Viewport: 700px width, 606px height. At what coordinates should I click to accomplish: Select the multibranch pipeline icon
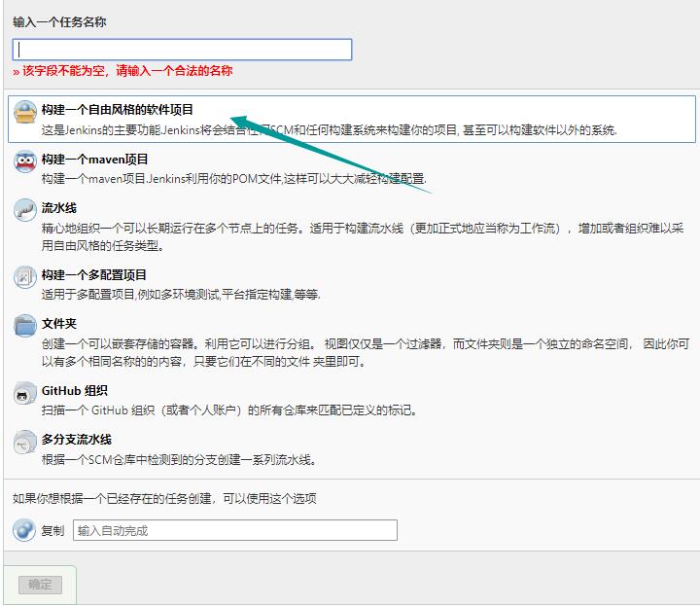[x=25, y=442]
